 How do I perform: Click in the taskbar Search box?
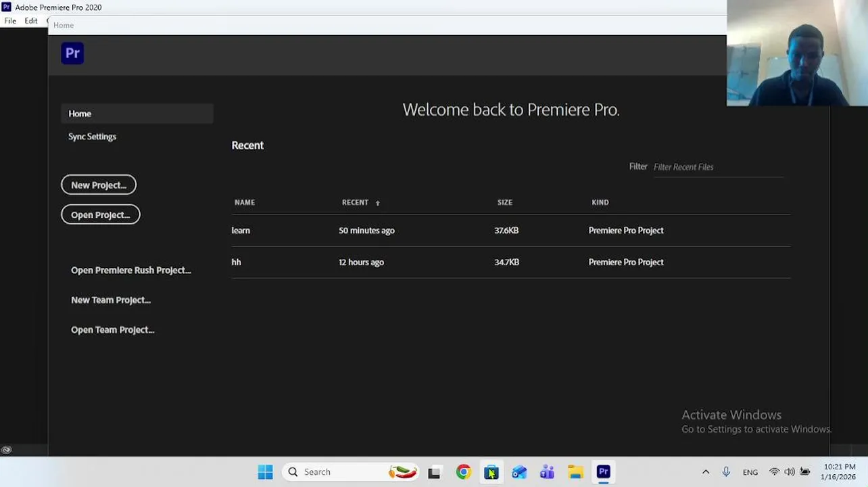point(350,472)
